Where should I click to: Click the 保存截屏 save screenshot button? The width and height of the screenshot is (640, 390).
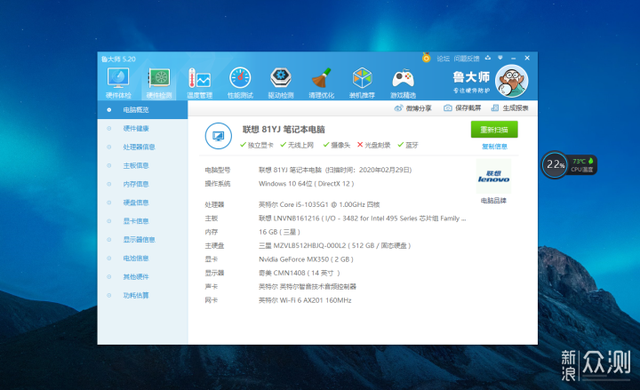pos(462,108)
